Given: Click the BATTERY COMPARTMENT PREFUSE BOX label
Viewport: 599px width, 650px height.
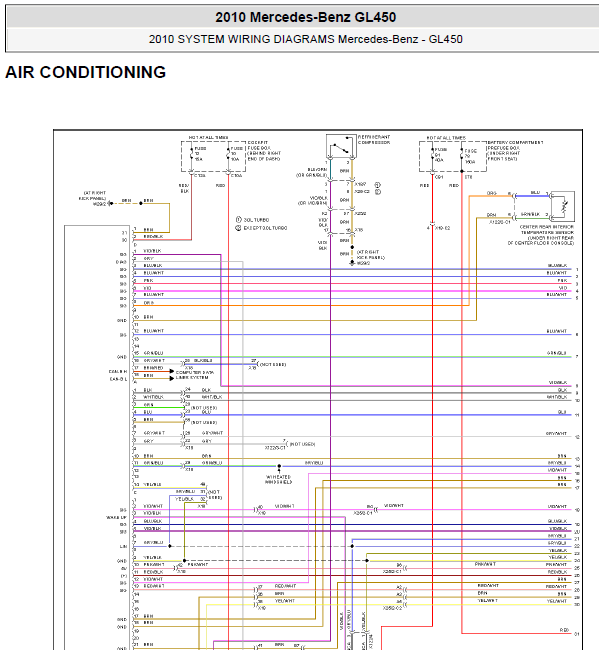Looking at the screenshot, I should [515, 150].
